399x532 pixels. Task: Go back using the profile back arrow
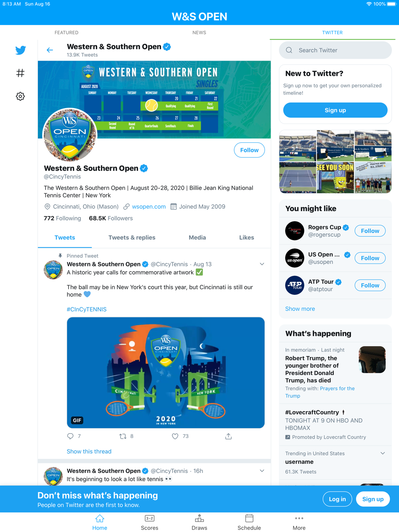point(50,50)
